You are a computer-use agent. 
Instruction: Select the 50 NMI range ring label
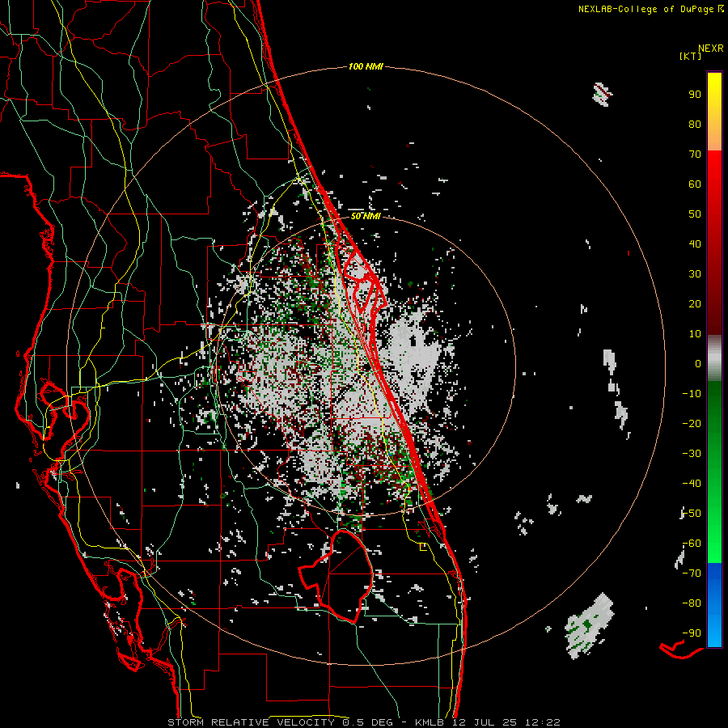pos(366,216)
